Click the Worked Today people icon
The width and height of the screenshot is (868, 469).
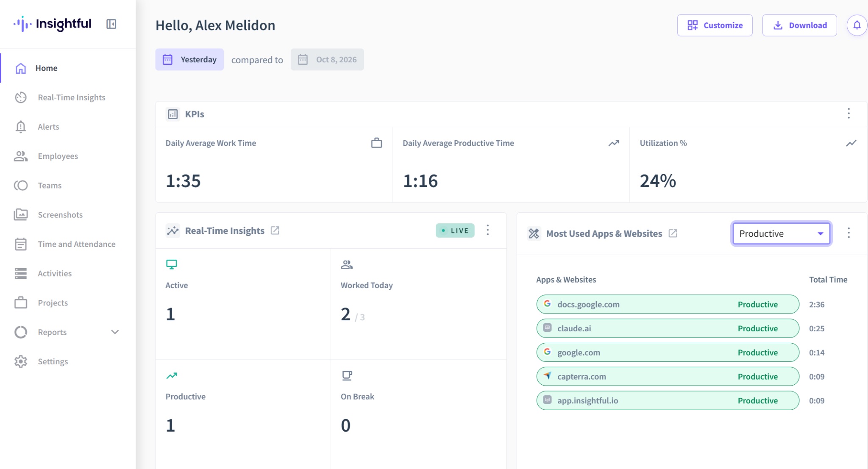click(x=347, y=265)
